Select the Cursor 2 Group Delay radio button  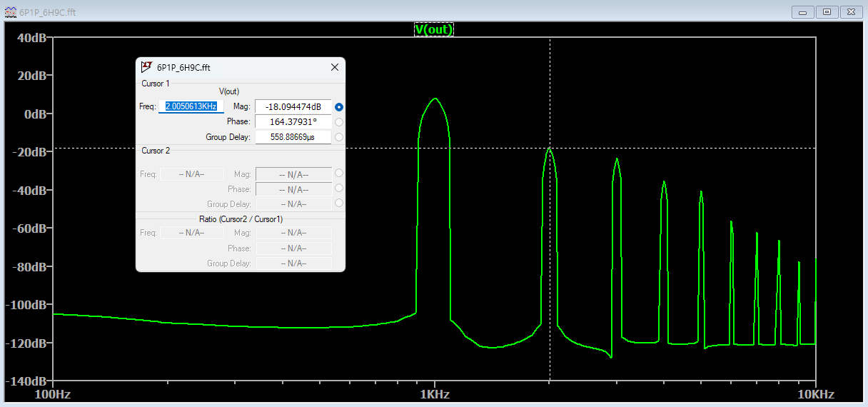point(339,203)
